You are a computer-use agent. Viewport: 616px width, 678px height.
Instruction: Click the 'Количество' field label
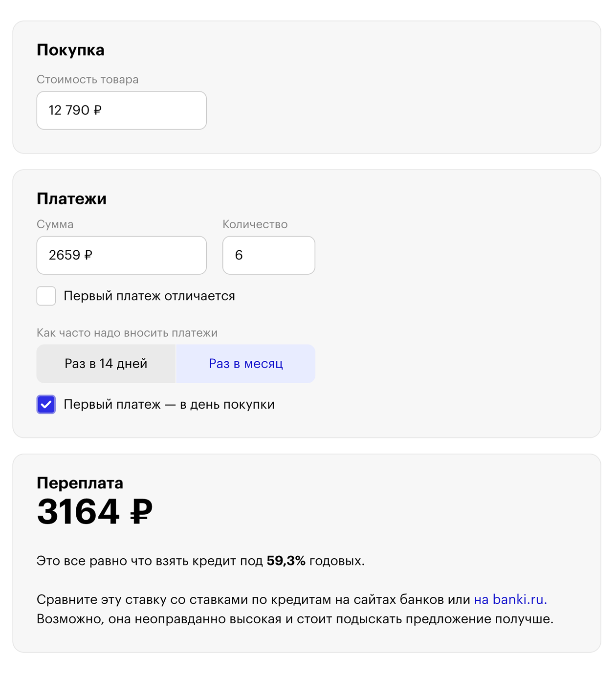click(x=255, y=224)
